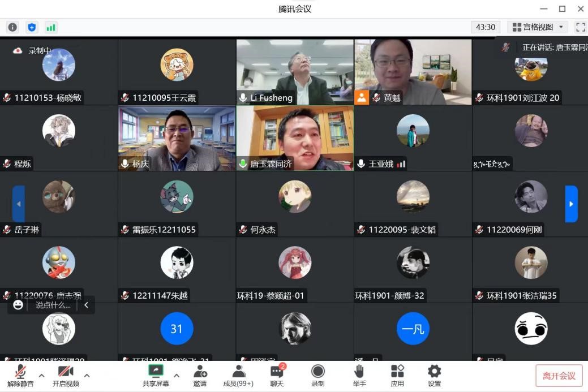Open the Apps (应用) icon
Screen dimensions: 588x392
click(397, 376)
